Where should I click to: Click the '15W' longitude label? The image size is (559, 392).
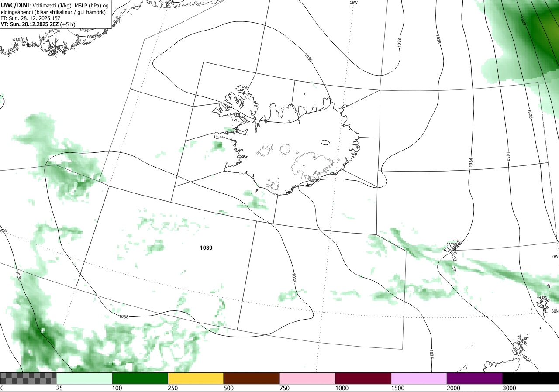coord(353,3)
